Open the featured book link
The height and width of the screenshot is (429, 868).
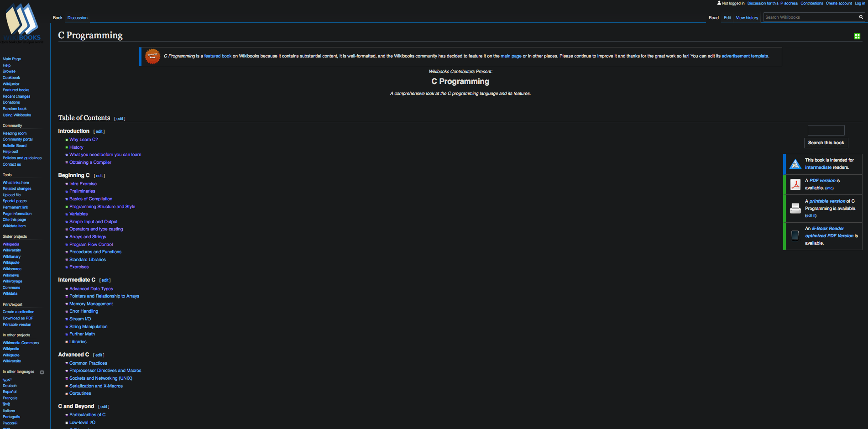click(x=218, y=56)
